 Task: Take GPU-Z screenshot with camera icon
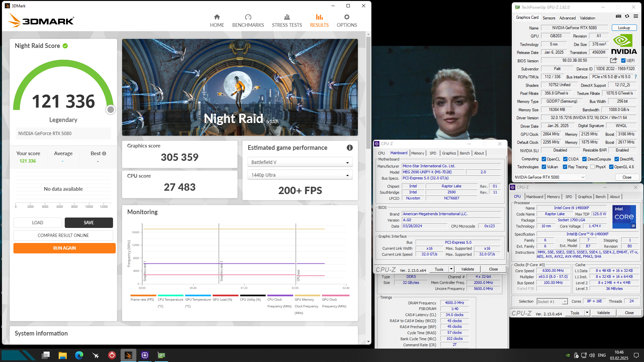click(619, 16)
